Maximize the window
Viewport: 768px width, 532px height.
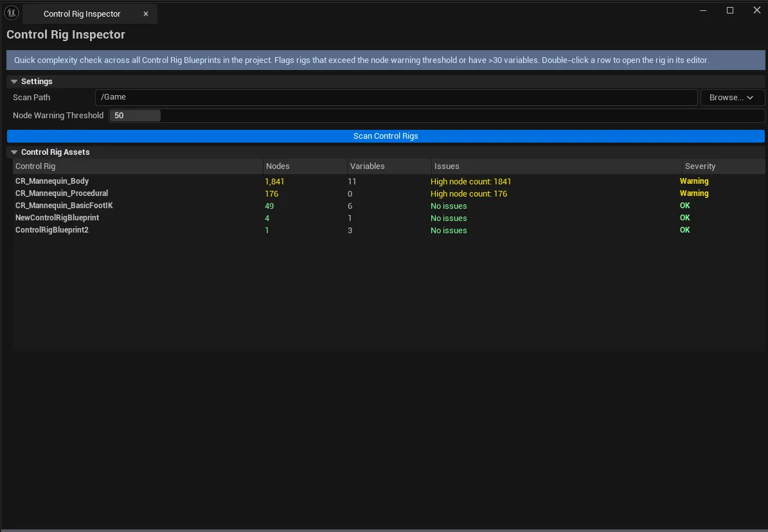[730, 10]
